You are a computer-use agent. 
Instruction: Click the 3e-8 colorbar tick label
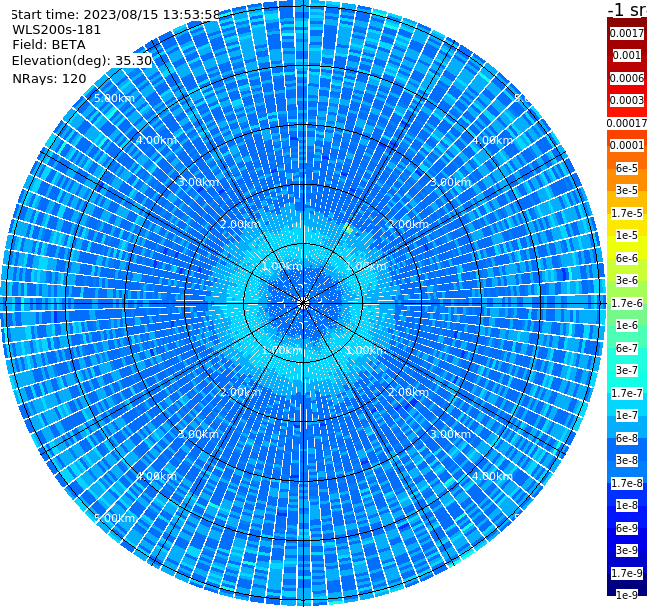point(627,460)
